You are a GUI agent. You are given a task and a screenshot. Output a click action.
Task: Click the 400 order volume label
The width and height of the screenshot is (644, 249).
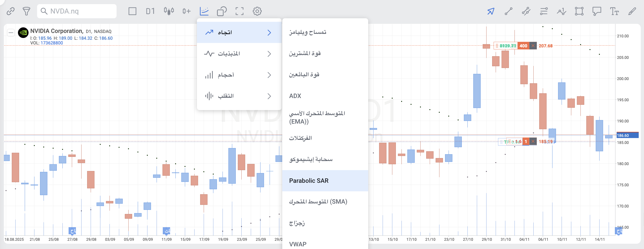tap(523, 46)
